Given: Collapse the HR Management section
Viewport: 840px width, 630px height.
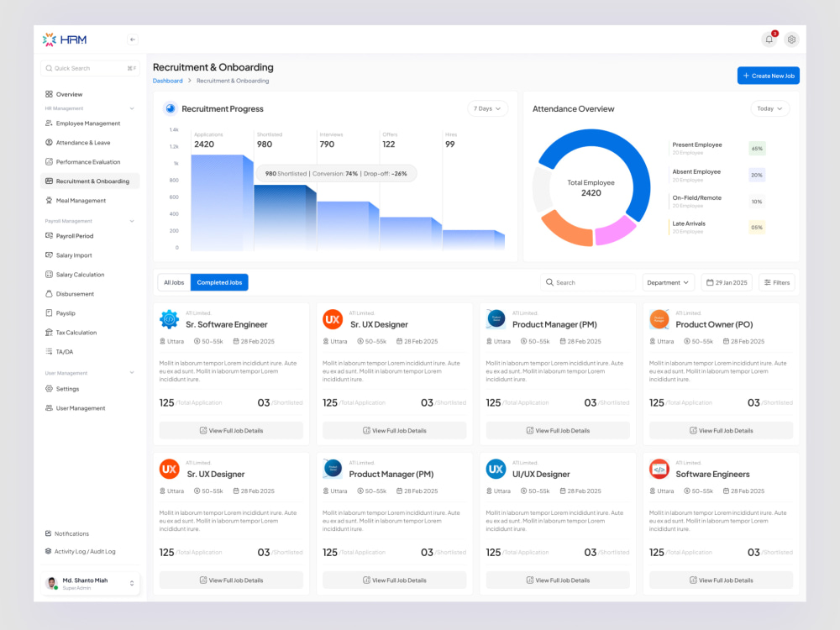Looking at the screenshot, I should tap(132, 108).
